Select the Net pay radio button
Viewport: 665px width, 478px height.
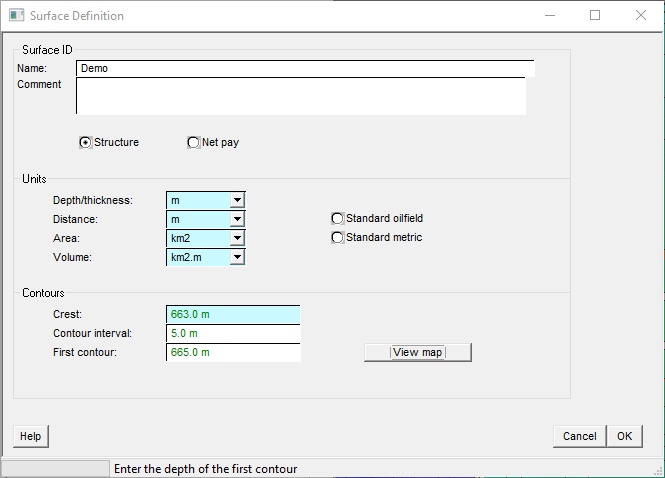tap(194, 142)
